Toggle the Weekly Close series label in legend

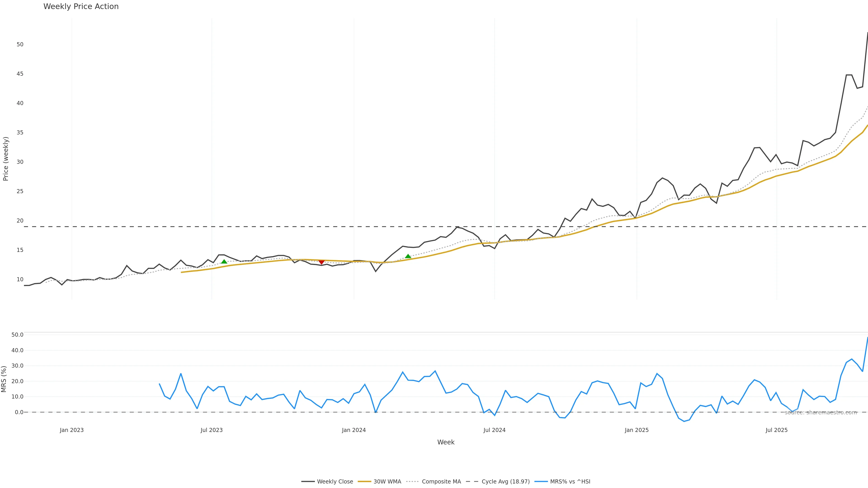point(335,482)
